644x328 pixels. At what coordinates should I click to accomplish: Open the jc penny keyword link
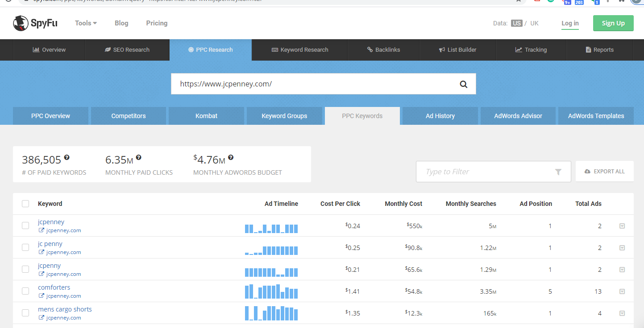[x=50, y=244]
